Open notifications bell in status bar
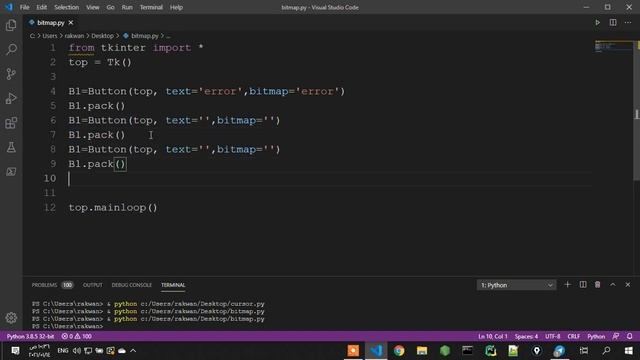The height and width of the screenshot is (360, 640). pos(630,336)
